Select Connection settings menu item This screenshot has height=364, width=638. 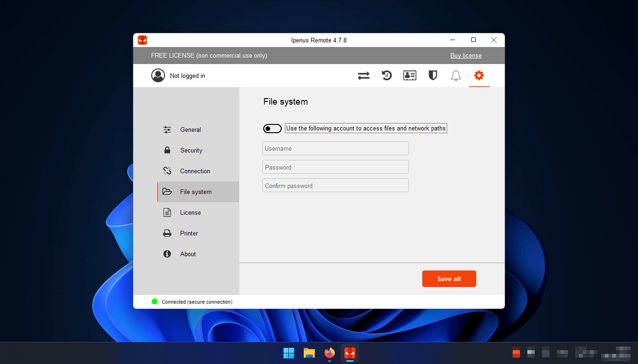tap(198, 171)
